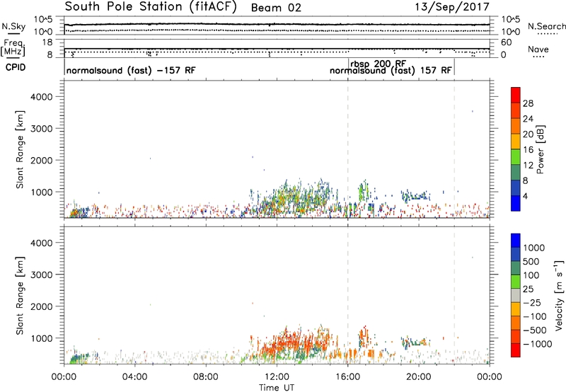566x392 pixels.
Task: Click the 'Beam 02' label
Action: click(276, 8)
